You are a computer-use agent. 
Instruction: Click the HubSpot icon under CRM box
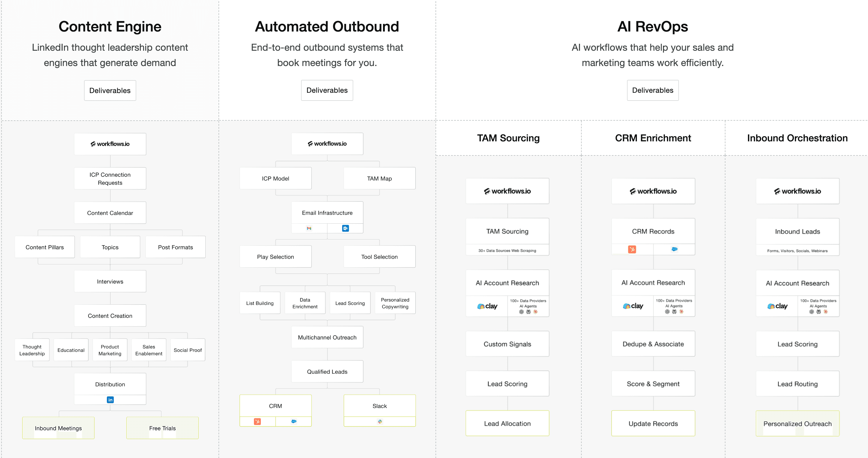pyautogui.click(x=258, y=422)
